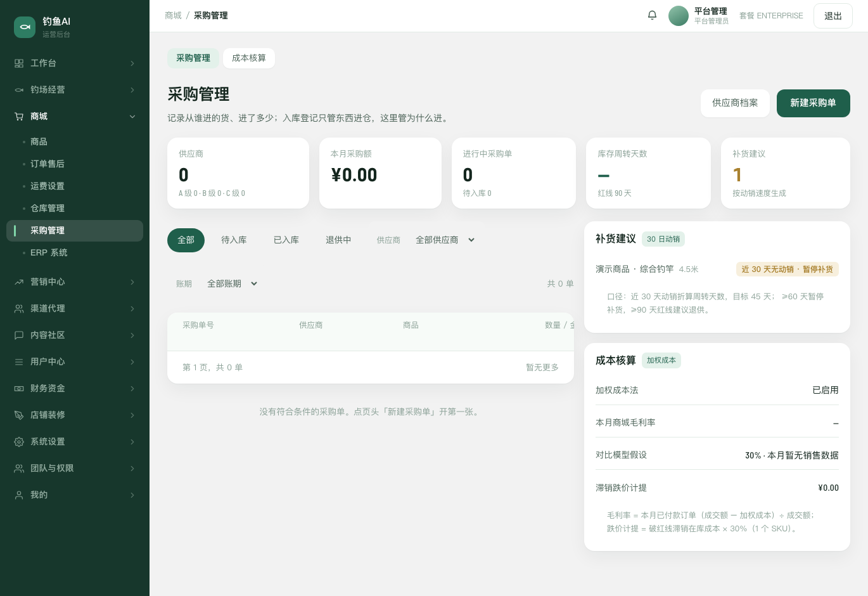This screenshot has width=868, height=596.
Task: Click the 钓鱼AI fish logo icon
Action: [x=25, y=27]
